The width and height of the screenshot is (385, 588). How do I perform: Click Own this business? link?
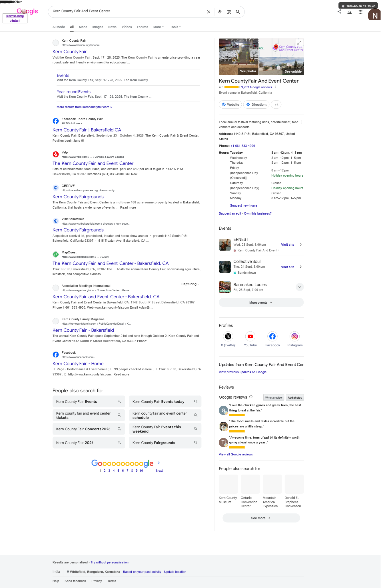[258, 213]
